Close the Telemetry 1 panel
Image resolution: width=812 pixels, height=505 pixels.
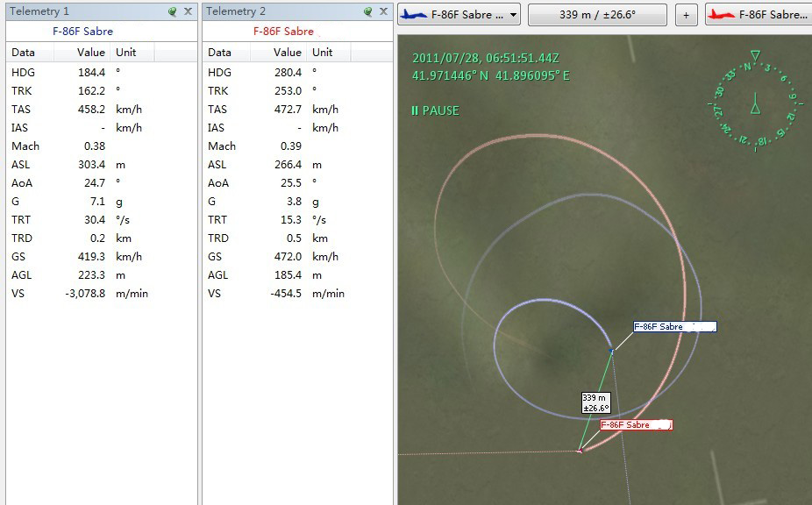point(188,11)
